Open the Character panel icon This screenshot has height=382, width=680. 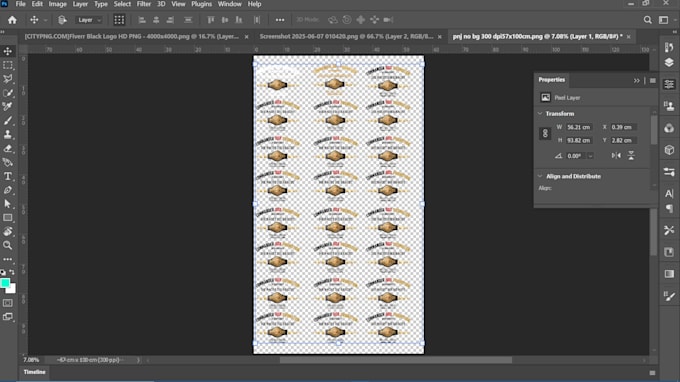pos(669,193)
